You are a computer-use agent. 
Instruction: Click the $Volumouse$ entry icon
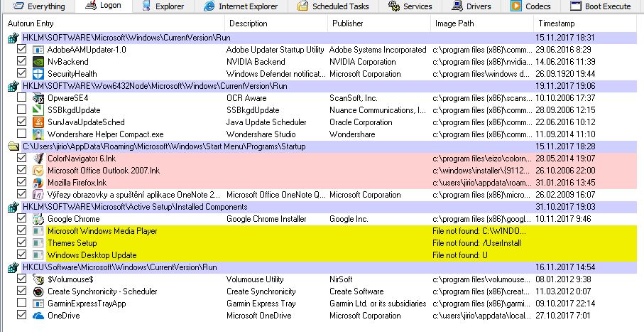coord(38,279)
